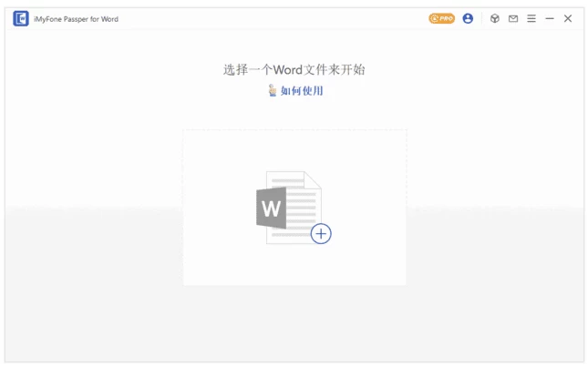Open the hamburger menu

tap(531, 18)
